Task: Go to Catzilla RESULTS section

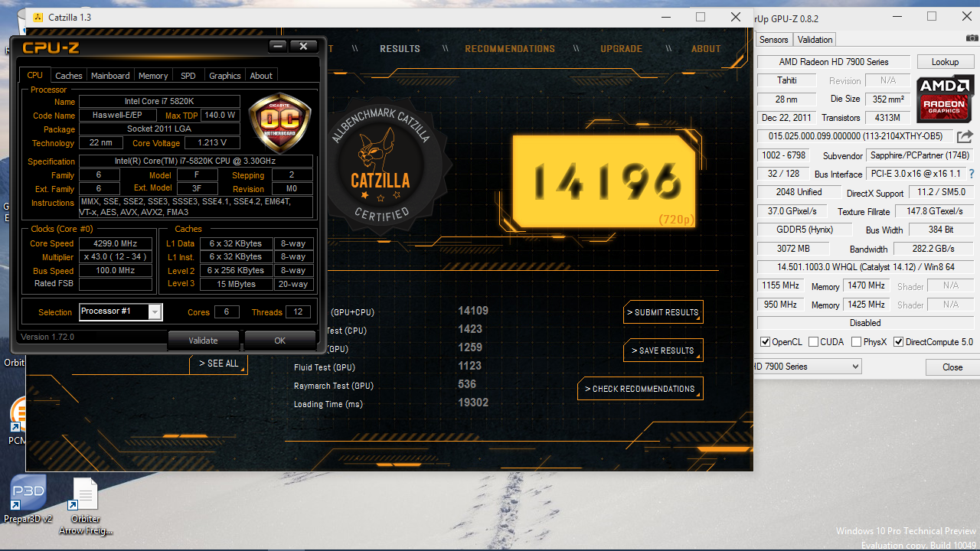Action: tap(400, 49)
